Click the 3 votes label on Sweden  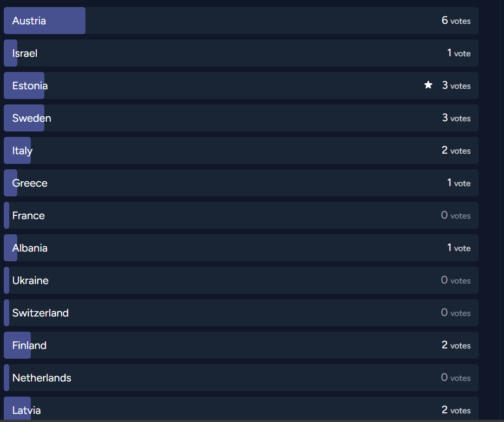click(x=456, y=118)
